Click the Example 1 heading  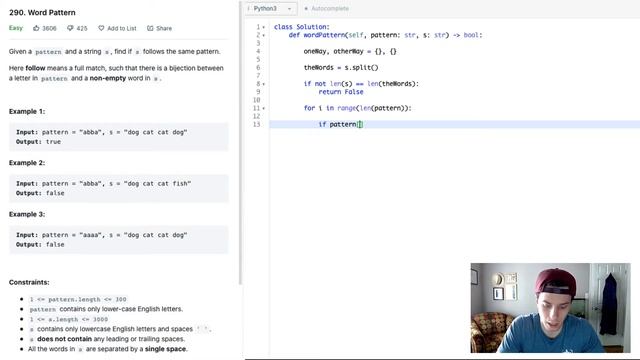pyautogui.click(x=27, y=111)
